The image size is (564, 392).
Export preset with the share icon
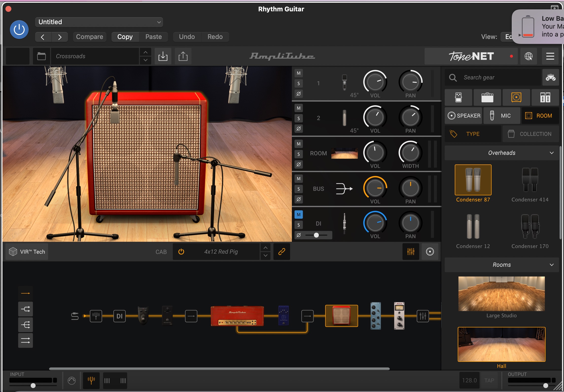pyautogui.click(x=183, y=56)
